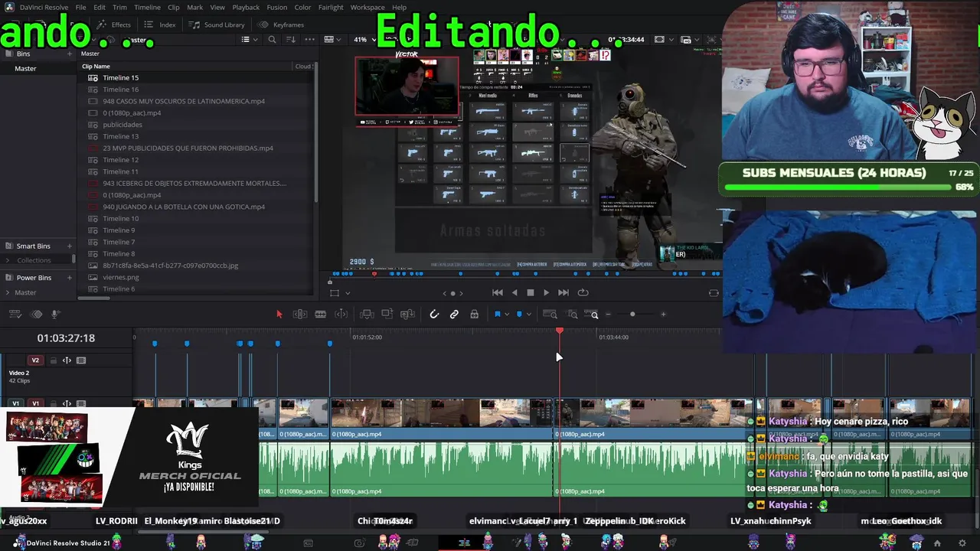Click Overwrite Clip edit button

tap(387, 314)
